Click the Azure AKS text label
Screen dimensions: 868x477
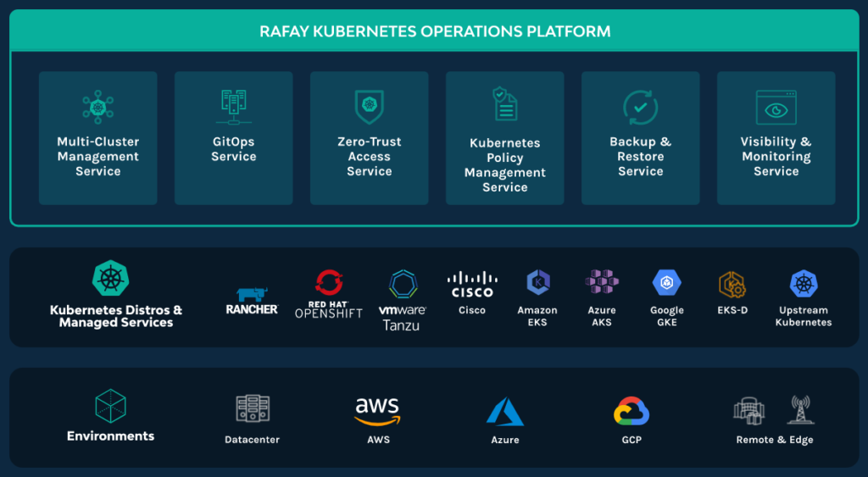[602, 316]
